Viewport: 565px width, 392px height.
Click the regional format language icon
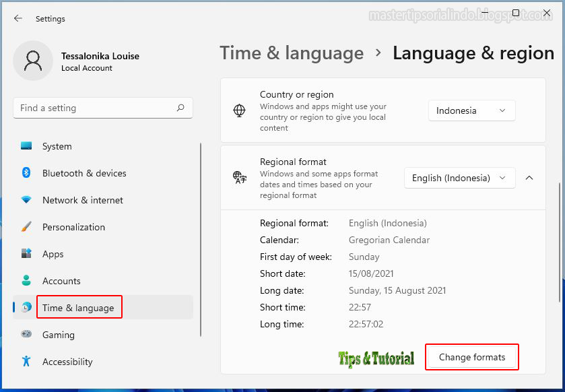point(239,178)
